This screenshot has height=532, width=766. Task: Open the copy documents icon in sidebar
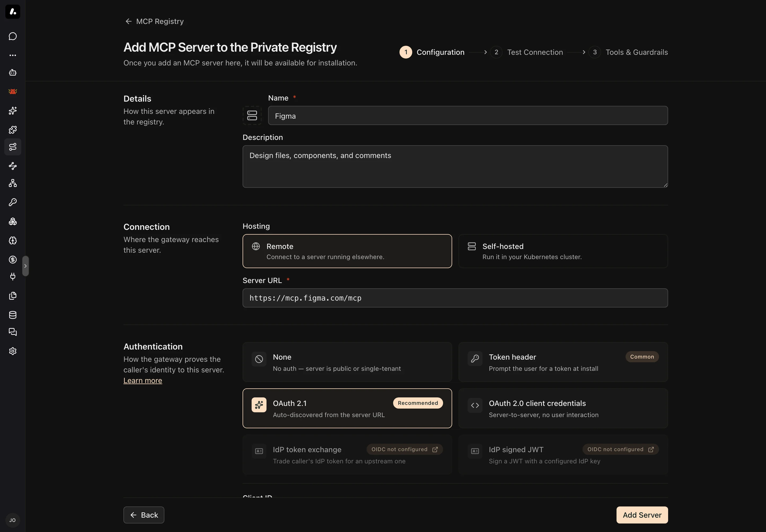13,296
